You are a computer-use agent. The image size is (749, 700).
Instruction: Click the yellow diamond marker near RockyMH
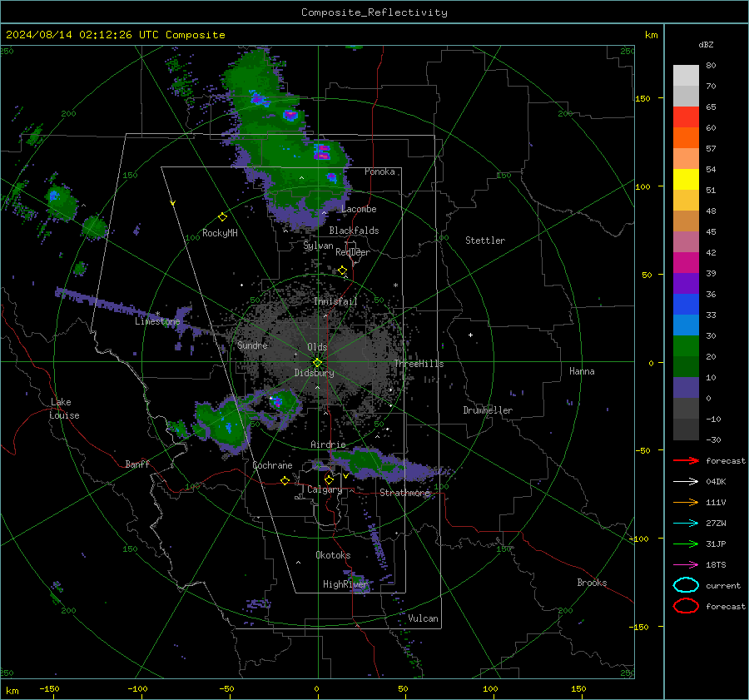click(x=222, y=217)
